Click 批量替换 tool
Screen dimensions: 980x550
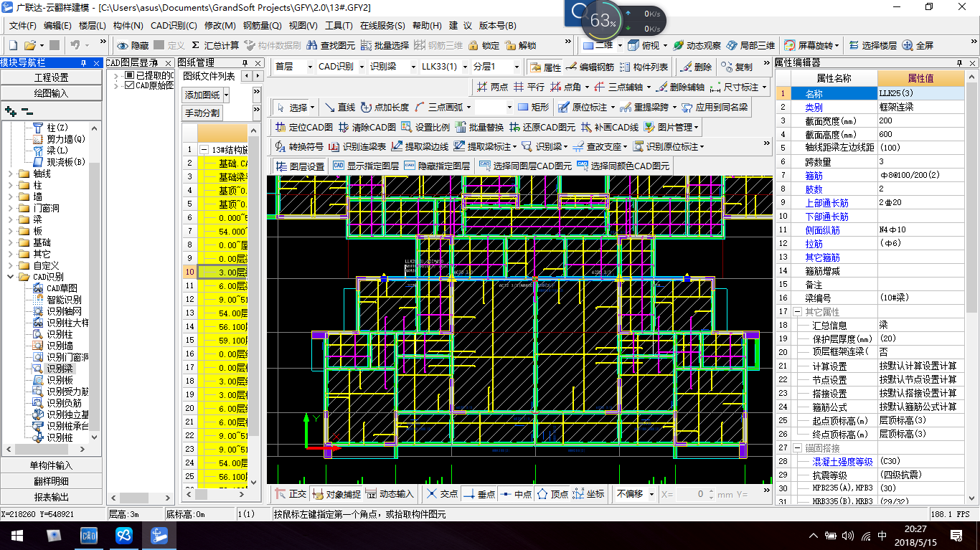pyautogui.click(x=479, y=127)
